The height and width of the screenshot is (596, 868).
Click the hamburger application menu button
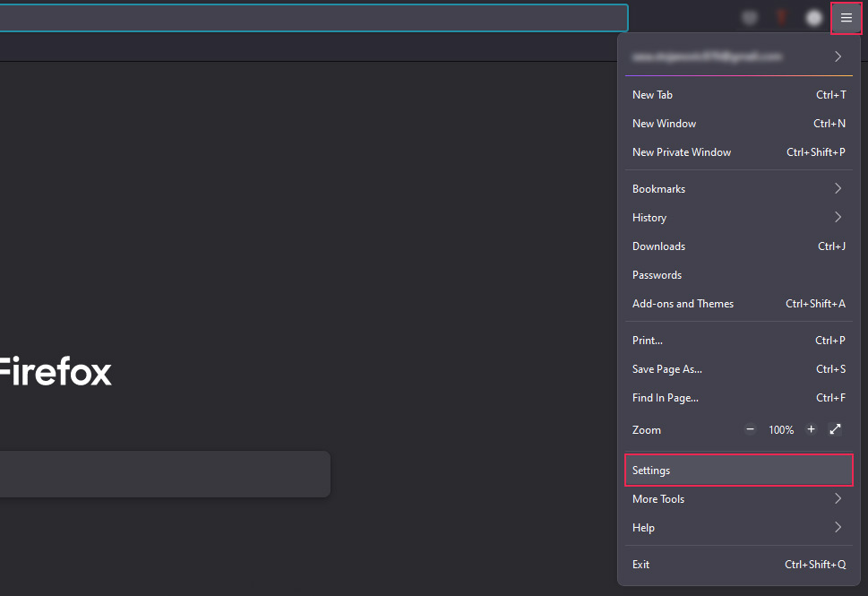point(846,18)
